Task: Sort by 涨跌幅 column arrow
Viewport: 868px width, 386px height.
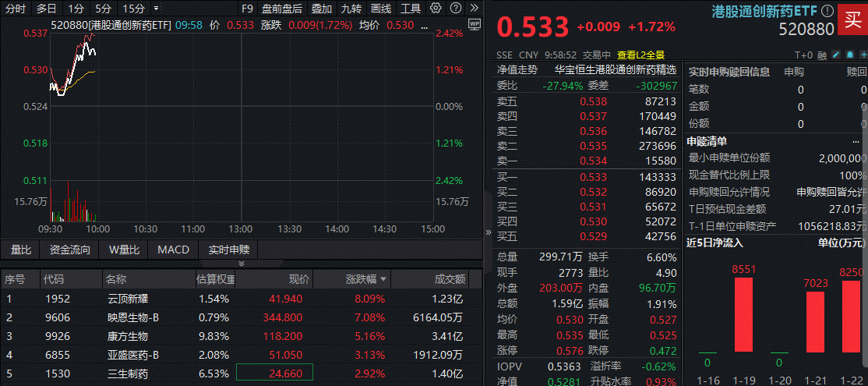Action: tap(383, 279)
